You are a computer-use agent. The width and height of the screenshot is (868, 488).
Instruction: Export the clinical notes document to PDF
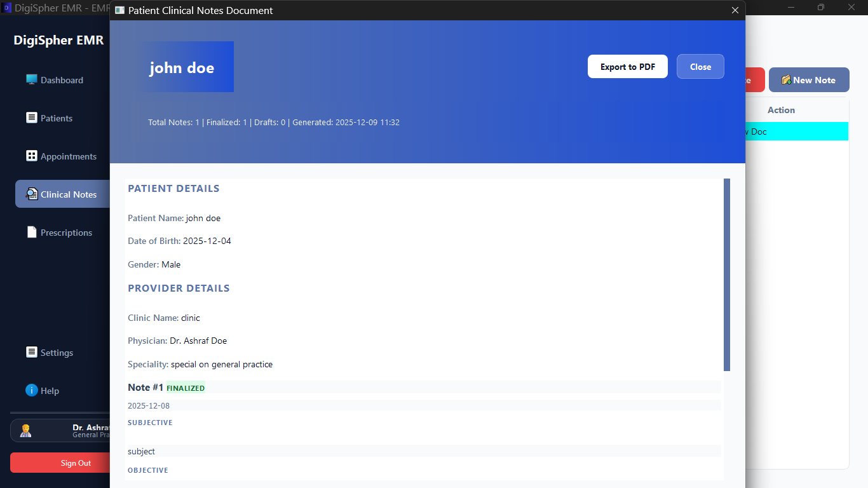point(627,66)
